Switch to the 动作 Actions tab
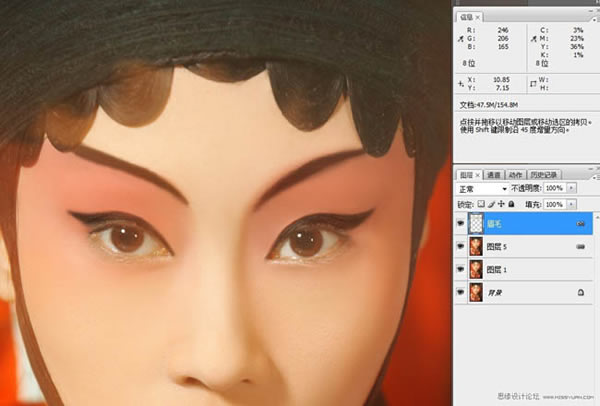 pyautogui.click(x=515, y=175)
